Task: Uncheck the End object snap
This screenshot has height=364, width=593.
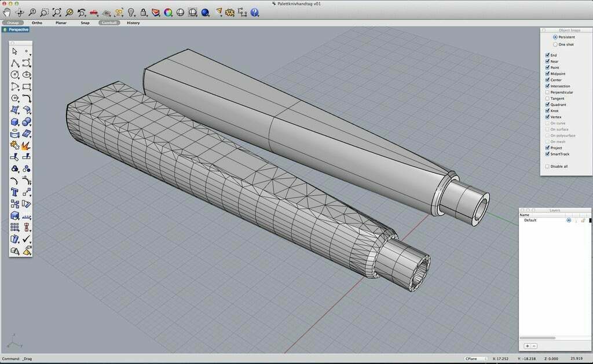Action: pos(547,55)
